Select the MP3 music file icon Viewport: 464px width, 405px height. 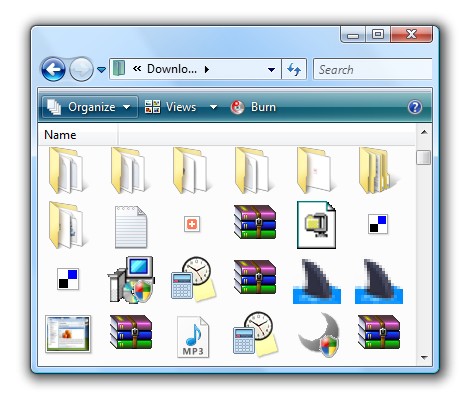coord(193,337)
